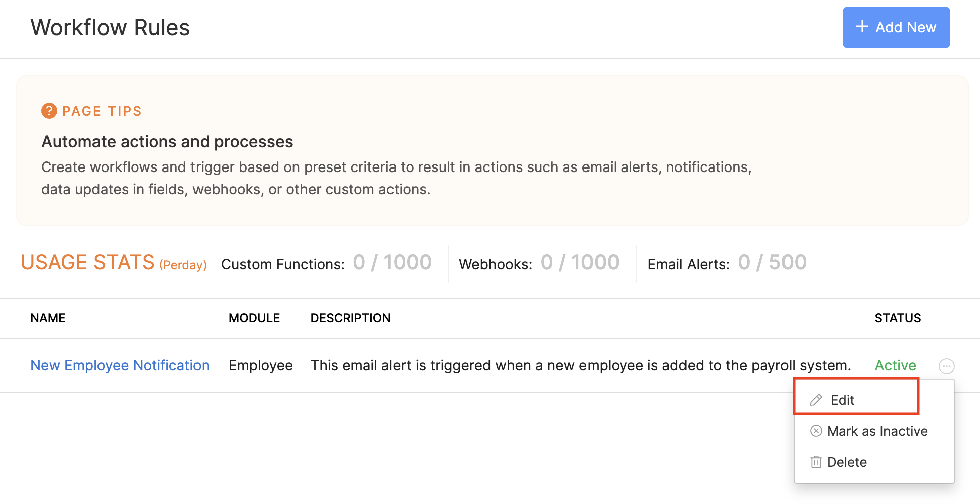Click the Active status label
The width and height of the screenshot is (980, 504).
pyautogui.click(x=895, y=365)
